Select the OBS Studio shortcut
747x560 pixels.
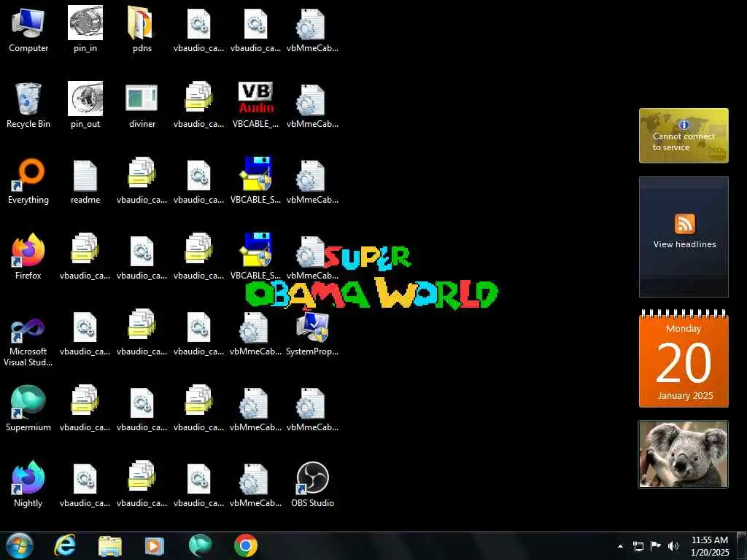tap(312, 484)
